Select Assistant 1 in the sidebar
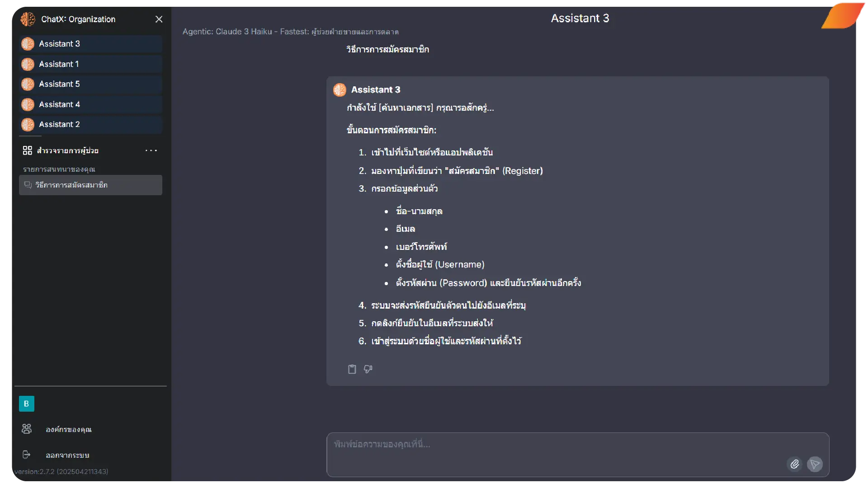 point(90,64)
